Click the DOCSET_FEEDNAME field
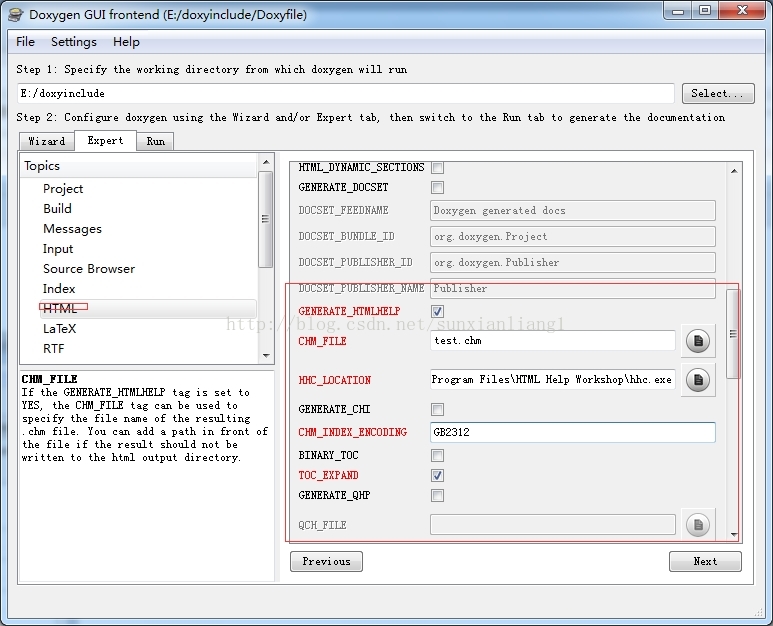Image resolution: width=773 pixels, height=626 pixels. pyautogui.click(x=573, y=210)
